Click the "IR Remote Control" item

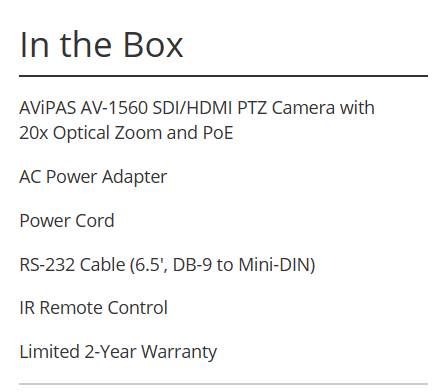tap(93, 307)
